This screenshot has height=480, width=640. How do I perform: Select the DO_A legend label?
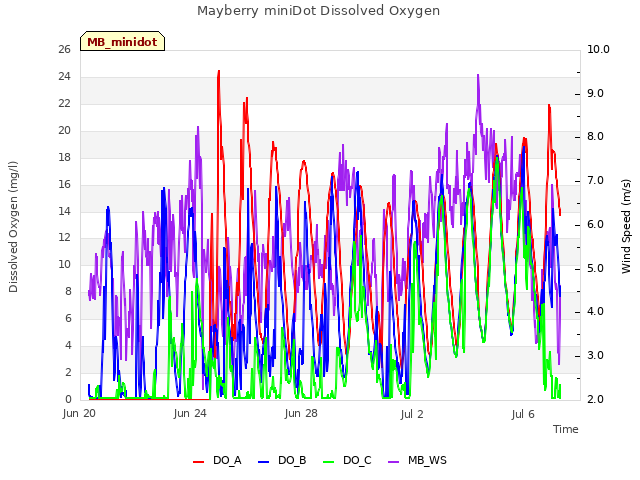(227, 460)
